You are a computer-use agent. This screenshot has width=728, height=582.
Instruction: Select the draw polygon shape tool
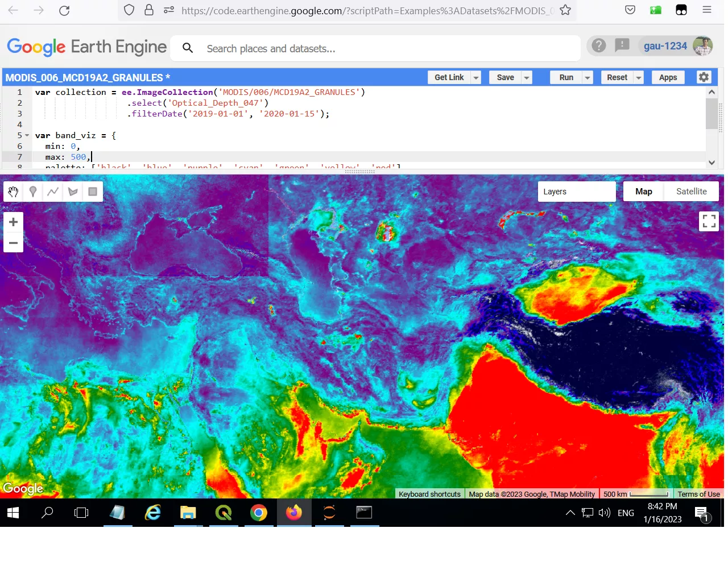73,192
